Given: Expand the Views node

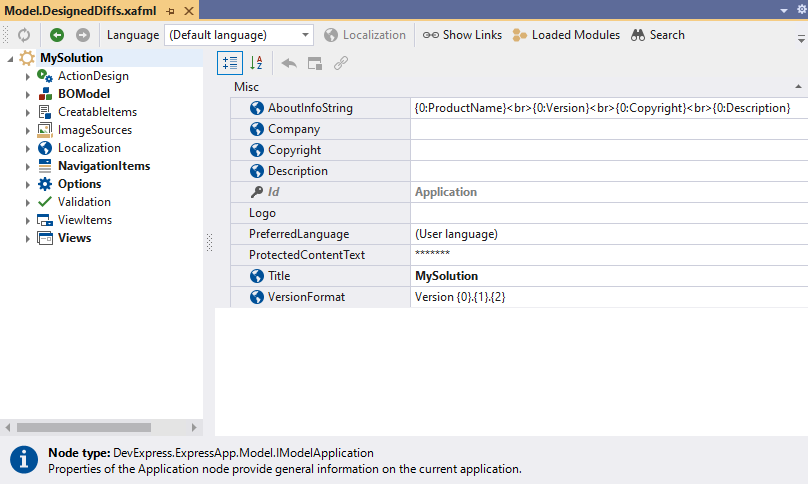Looking at the screenshot, I should [28, 239].
